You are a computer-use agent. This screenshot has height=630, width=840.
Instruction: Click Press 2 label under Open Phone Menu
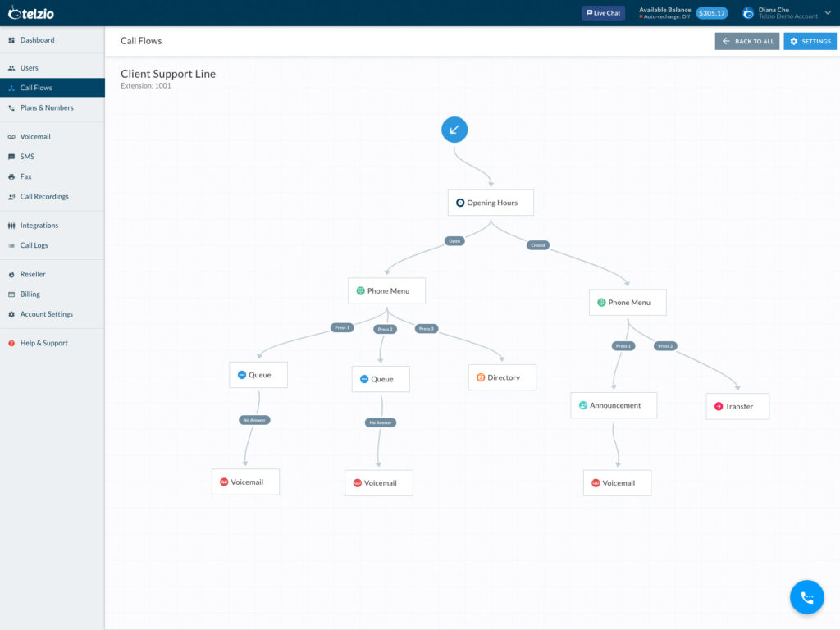[386, 330]
